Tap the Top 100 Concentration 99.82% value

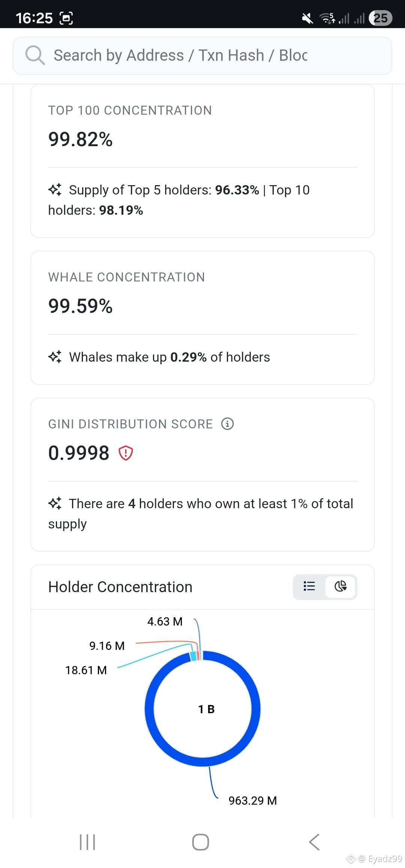coord(80,139)
